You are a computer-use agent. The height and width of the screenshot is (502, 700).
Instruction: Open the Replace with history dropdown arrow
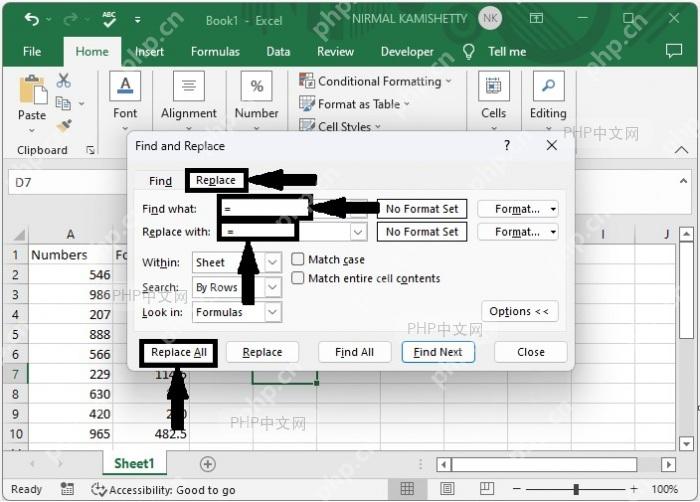pyautogui.click(x=358, y=232)
